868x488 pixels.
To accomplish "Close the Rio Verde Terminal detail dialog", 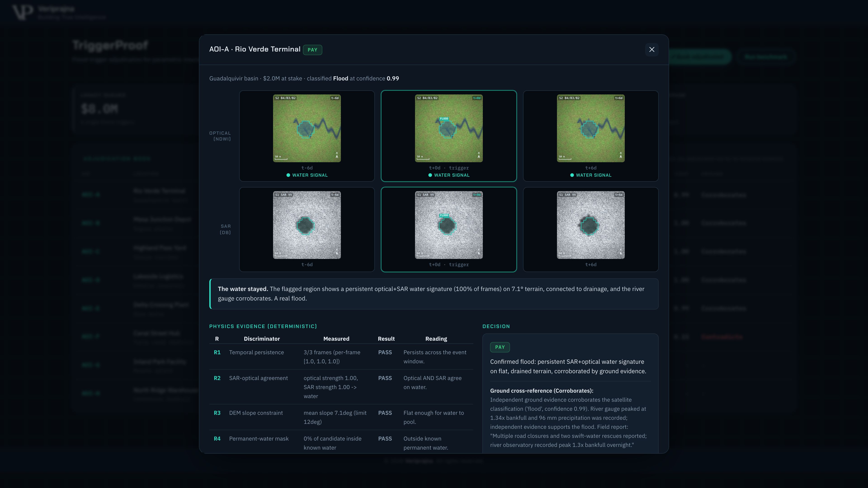I will tap(652, 49).
